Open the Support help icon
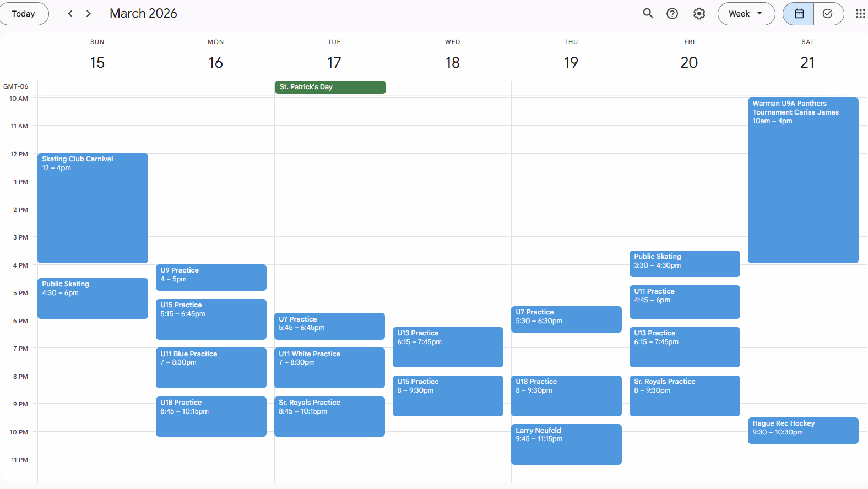The height and width of the screenshot is (489, 868). 672,14
